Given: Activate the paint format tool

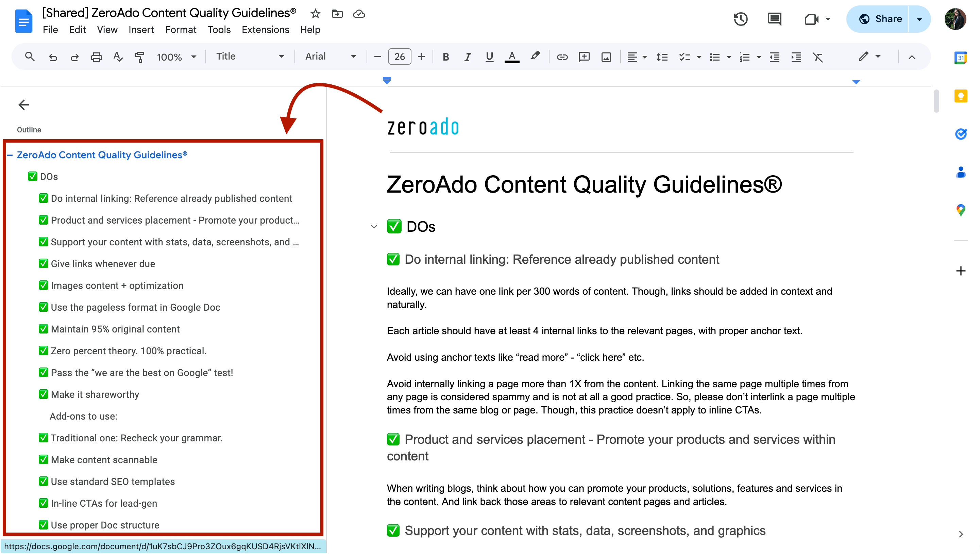Looking at the screenshot, I should click(140, 57).
